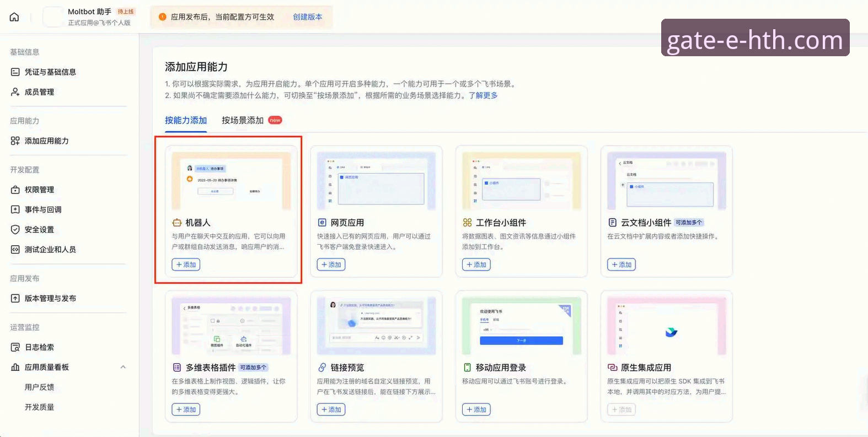Viewport: 868px width, 437px height.
Task: Click the Moltbot 助手 app avatar
Action: tap(53, 17)
